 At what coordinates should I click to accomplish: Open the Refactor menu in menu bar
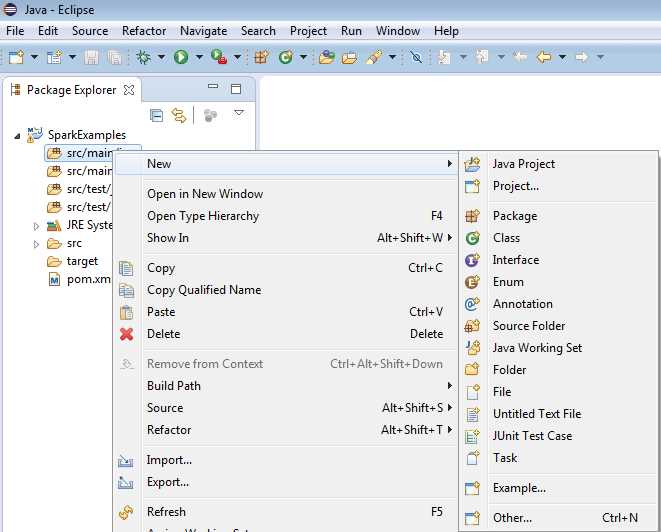(x=144, y=31)
